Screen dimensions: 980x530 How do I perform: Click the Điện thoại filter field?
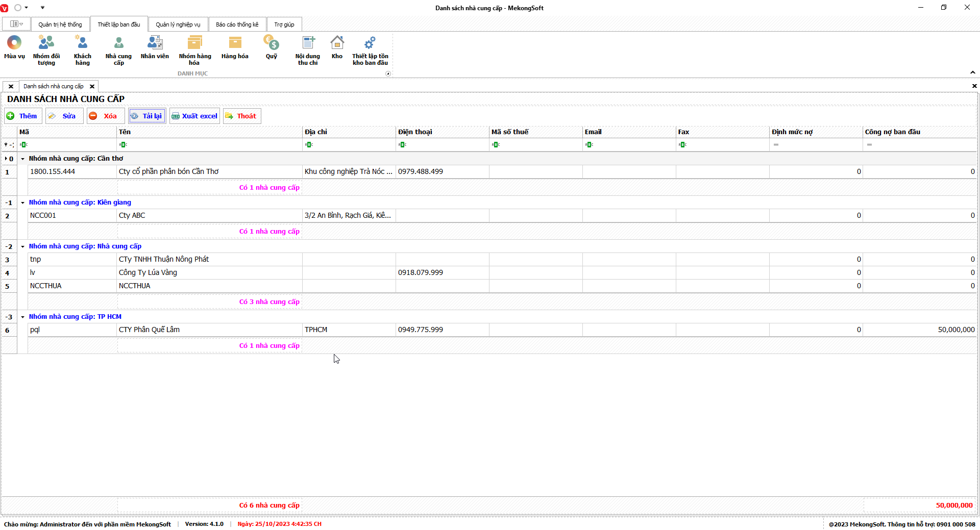click(443, 145)
